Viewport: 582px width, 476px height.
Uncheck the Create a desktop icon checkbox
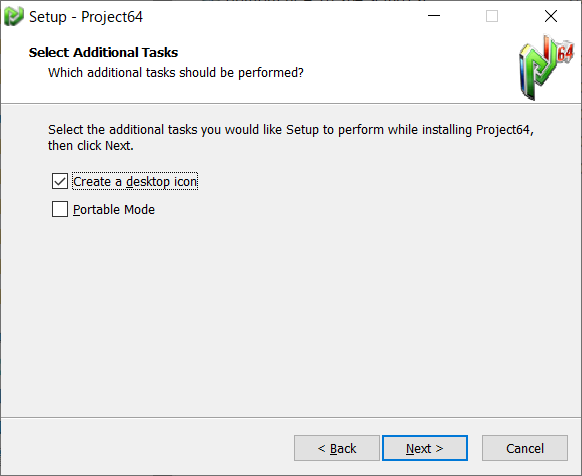point(60,181)
